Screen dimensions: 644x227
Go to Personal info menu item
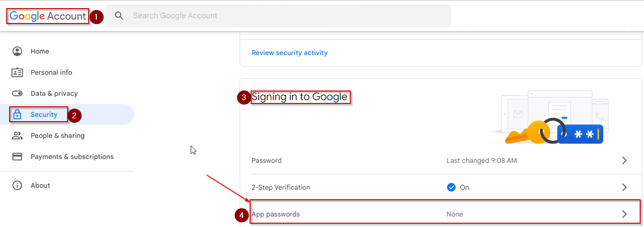click(x=51, y=72)
